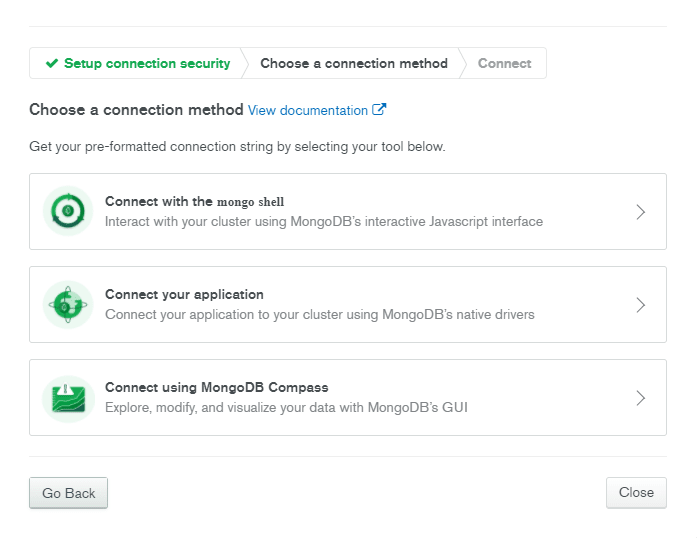697x538 pixels.
Task: Select the Choose a connection method step
Action: pyautogui.click(x=354, y=63)
